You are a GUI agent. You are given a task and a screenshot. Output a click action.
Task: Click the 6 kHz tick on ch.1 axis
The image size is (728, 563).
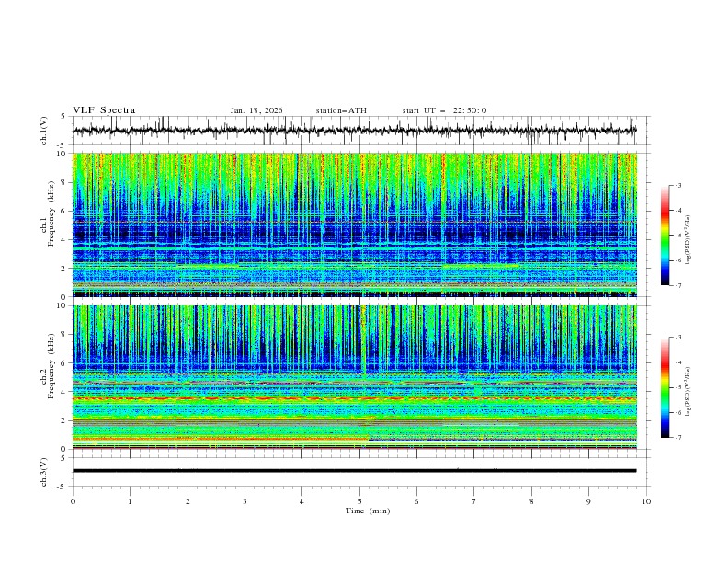(x=65, y=211)
